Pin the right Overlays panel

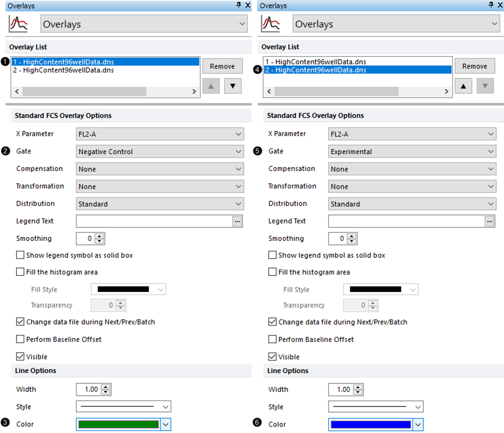(x=491, y=5)
